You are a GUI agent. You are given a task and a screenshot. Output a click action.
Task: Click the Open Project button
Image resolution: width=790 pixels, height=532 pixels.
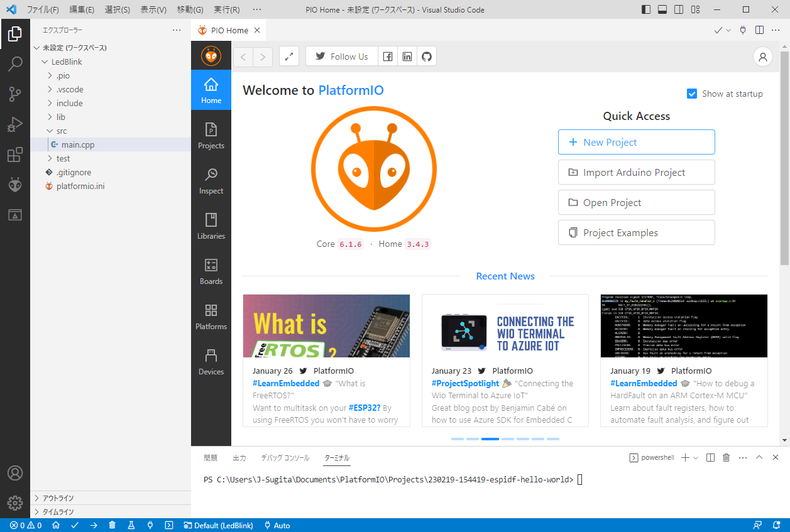pos(637,202)
